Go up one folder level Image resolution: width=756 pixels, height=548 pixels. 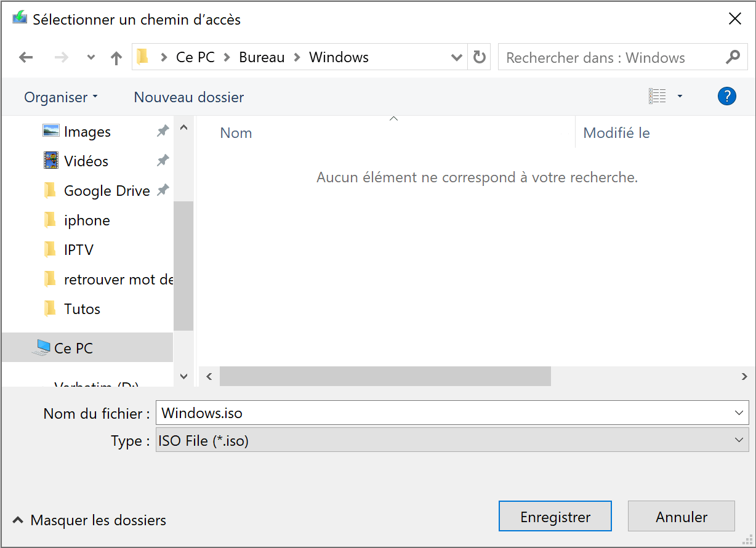click(116, 58)
